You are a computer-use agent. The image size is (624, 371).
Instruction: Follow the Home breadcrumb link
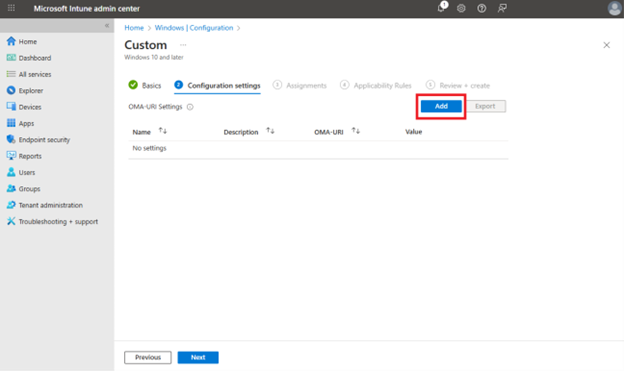134,27
